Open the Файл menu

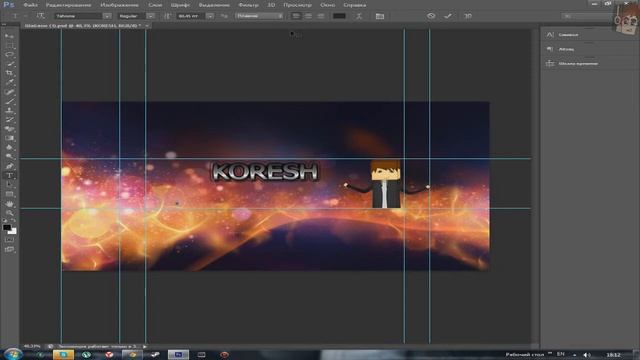click(30, 5)
